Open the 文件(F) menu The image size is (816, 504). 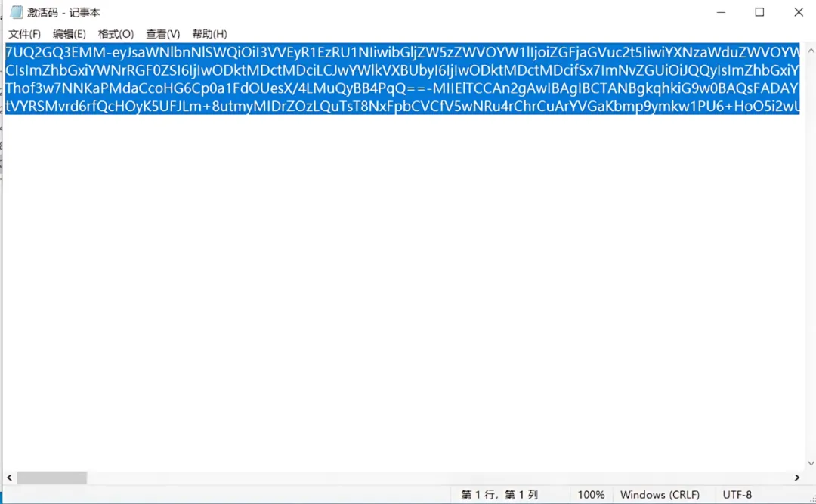[24, 34]
